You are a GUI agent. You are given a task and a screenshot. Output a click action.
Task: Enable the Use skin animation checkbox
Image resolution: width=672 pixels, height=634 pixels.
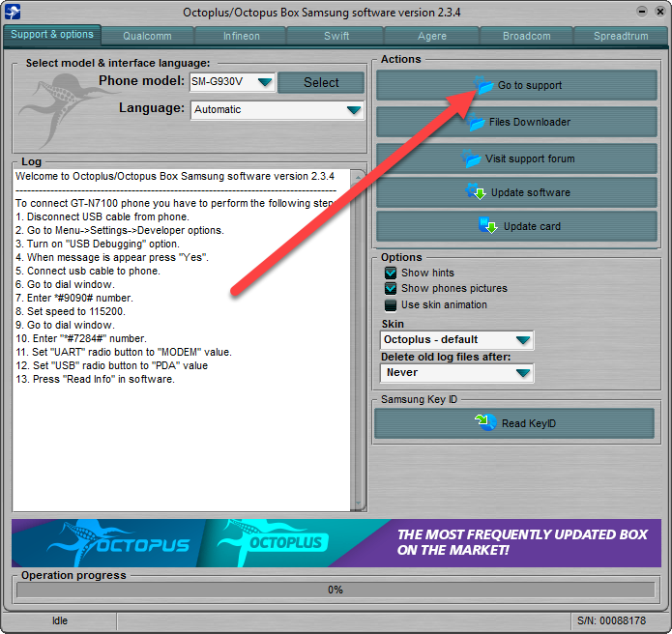point(391,305)
